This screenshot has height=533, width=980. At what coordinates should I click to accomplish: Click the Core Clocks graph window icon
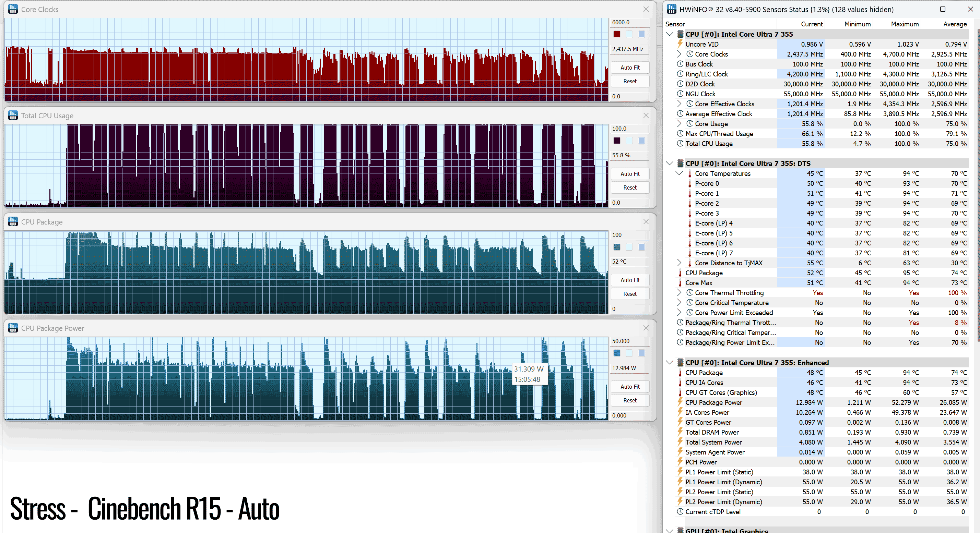(13, 9)
